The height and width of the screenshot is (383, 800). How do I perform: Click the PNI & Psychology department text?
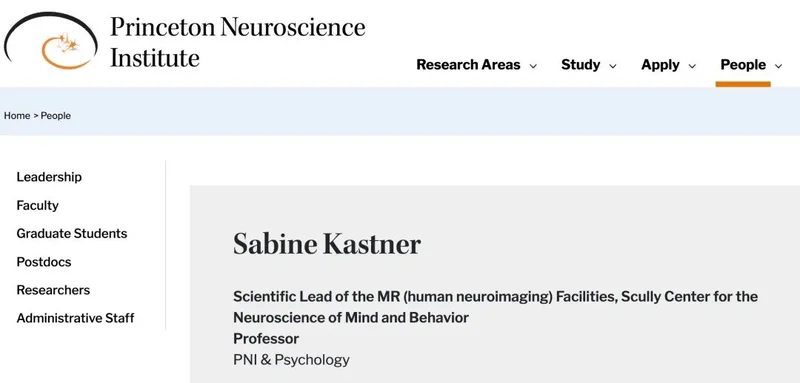[x=291, y=360]
